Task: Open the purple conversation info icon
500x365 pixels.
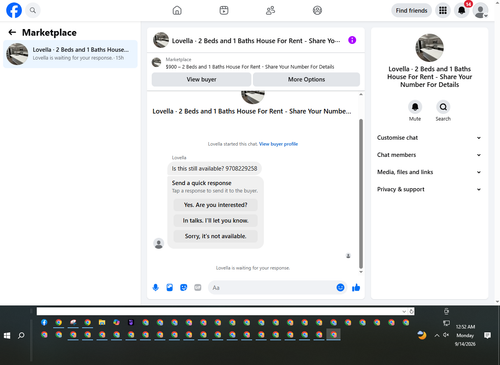Action: click(x=352, y=40)
